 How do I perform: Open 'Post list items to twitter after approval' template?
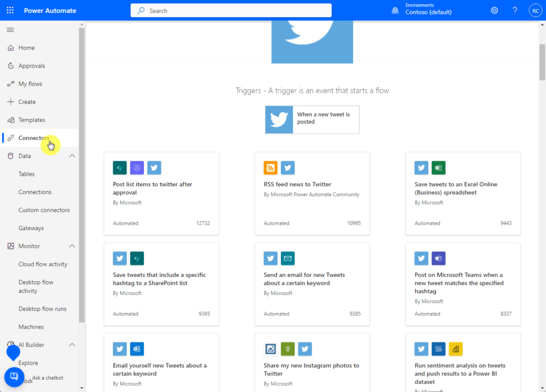point(161,193)
